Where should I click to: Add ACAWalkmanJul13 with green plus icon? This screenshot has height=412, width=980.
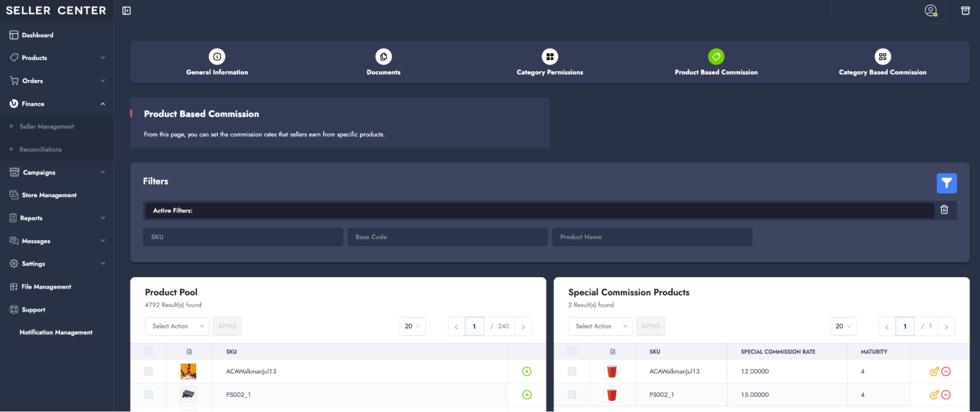pos(527,372)
